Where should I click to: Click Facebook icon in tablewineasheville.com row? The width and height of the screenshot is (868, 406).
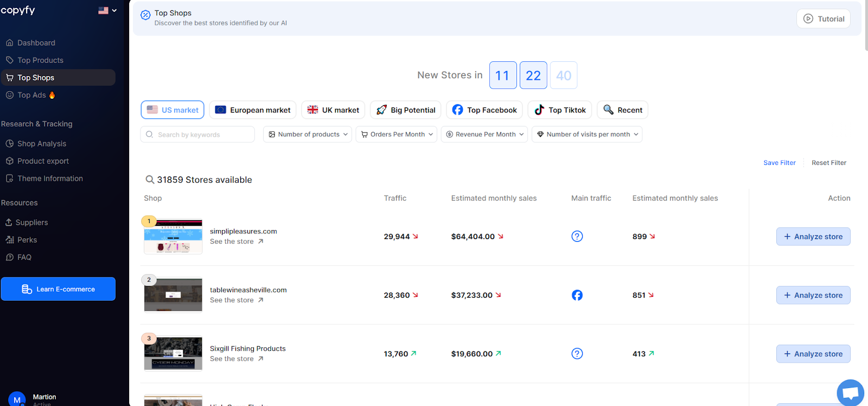coord(577,295)
